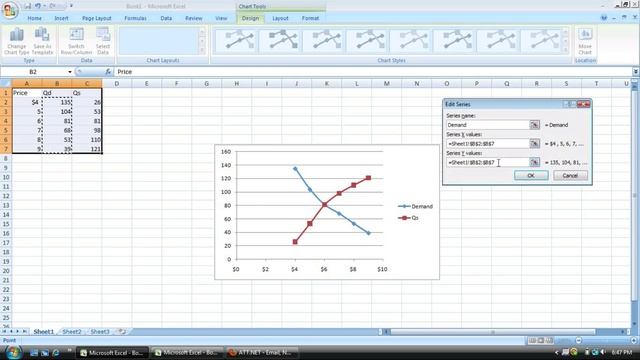Image resolution: width=640 pixels, height=360 pixels.
Task: Open the Review ribbon tab
Action: 193,18
